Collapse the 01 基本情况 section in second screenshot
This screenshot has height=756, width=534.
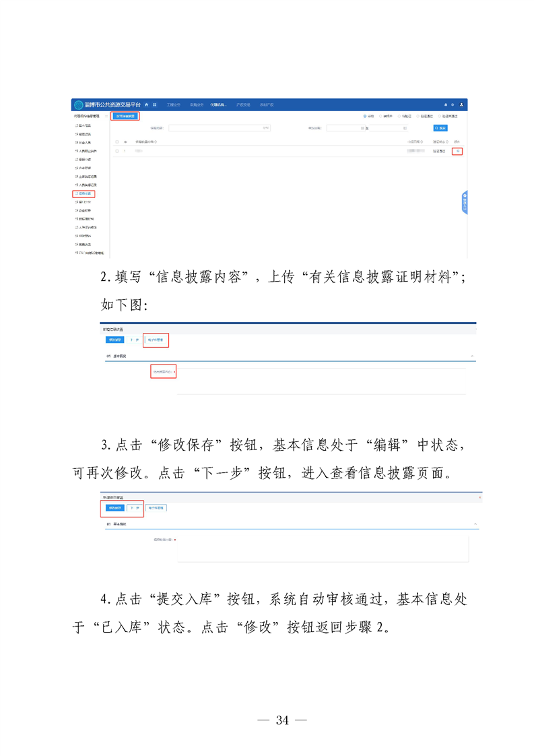[x=472, y=355]
